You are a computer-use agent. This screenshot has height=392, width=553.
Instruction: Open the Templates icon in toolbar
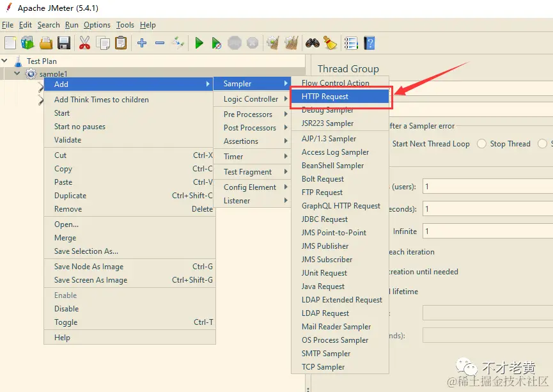(x=27, y=43)
